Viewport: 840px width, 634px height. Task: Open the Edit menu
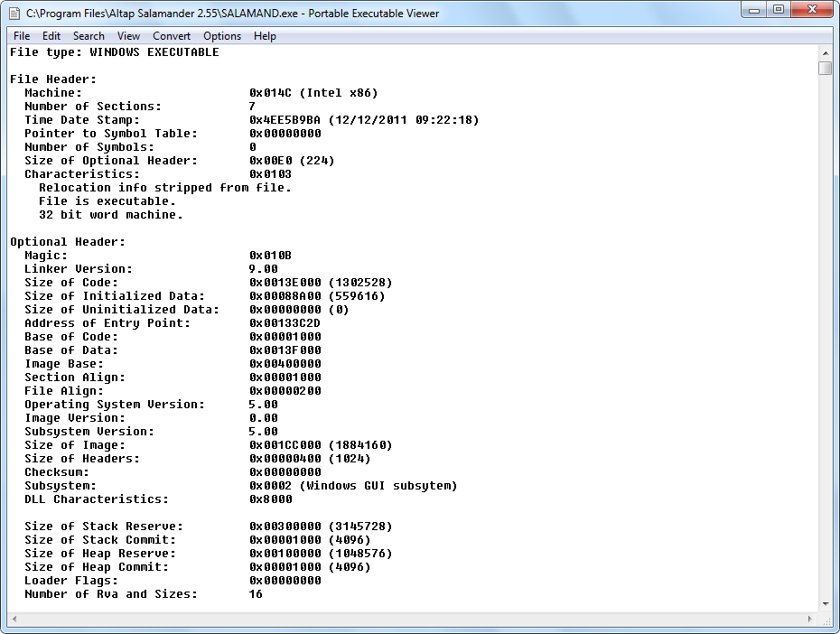(51, 36)
